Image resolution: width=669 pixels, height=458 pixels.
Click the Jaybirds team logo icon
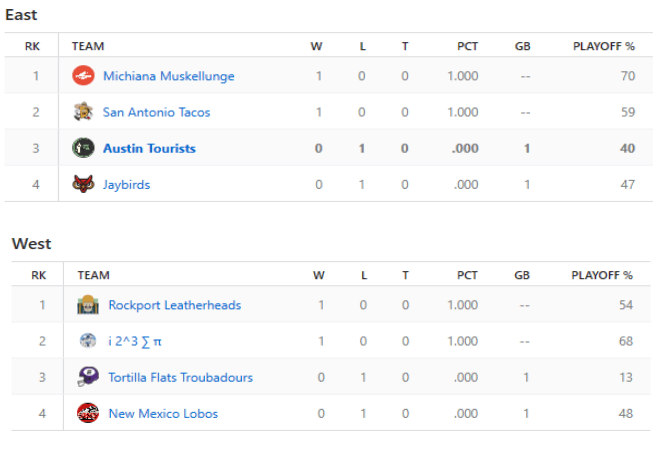[x=83, y=184]
